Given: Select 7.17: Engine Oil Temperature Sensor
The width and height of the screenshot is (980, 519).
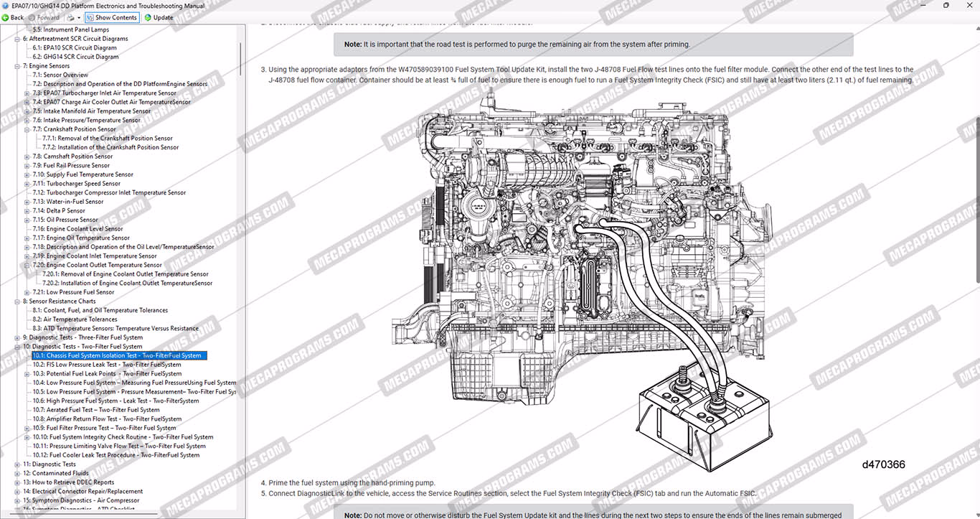Looking at the screenshot, I should (x=81, y=238).
